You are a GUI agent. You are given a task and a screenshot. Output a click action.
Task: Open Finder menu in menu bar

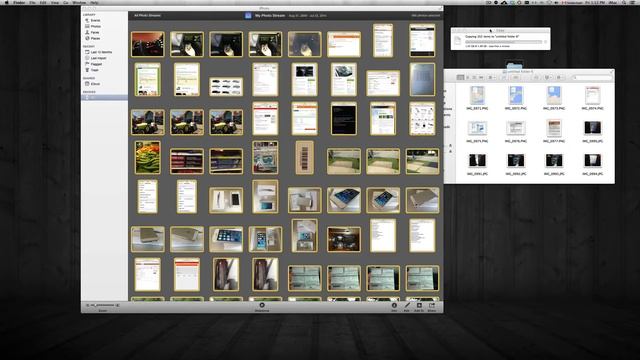click(x=19, y=2)
